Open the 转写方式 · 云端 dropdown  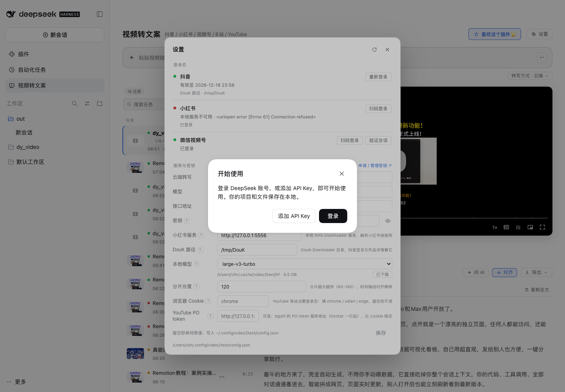(530, 76)
